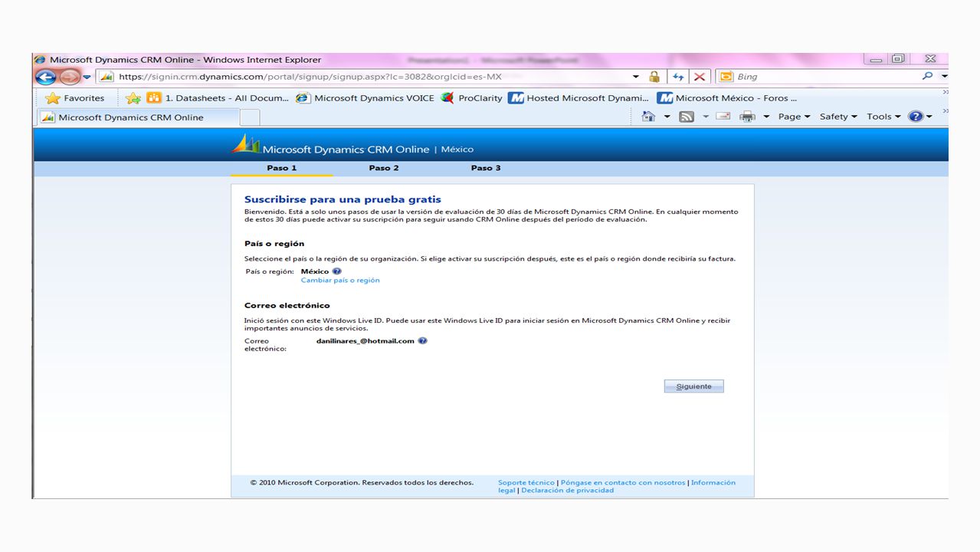Click the 2010 Microsoft Corporation copyright text

362,483
